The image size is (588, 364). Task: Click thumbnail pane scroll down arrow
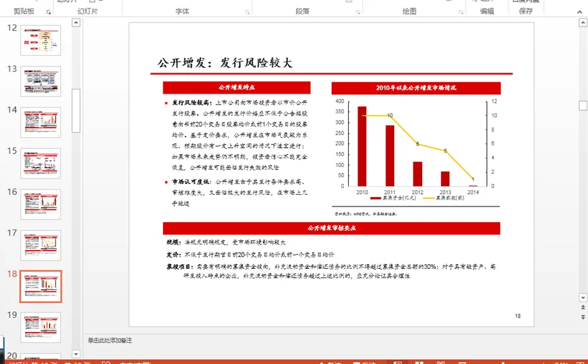point(75,354)
